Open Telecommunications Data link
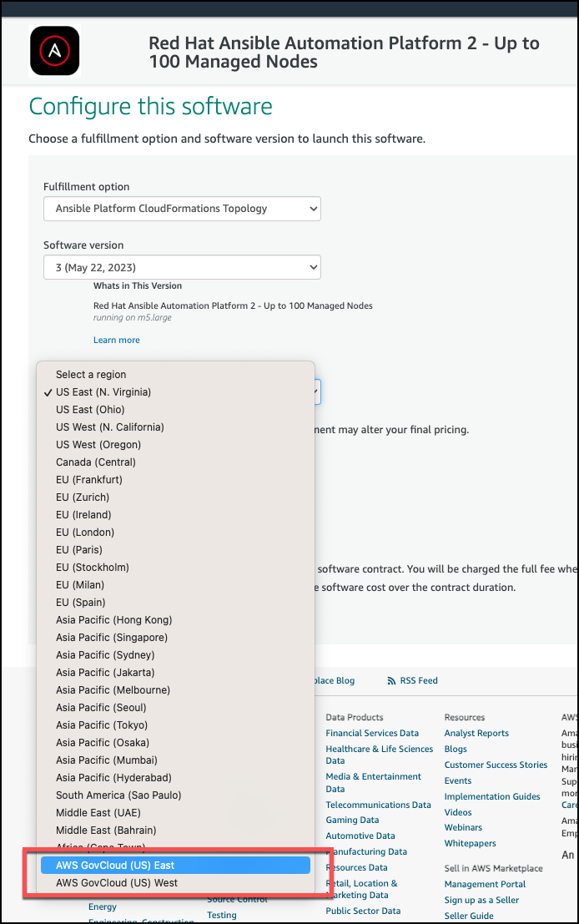Viewport: 579px width, 924px height. pos(378,805)
